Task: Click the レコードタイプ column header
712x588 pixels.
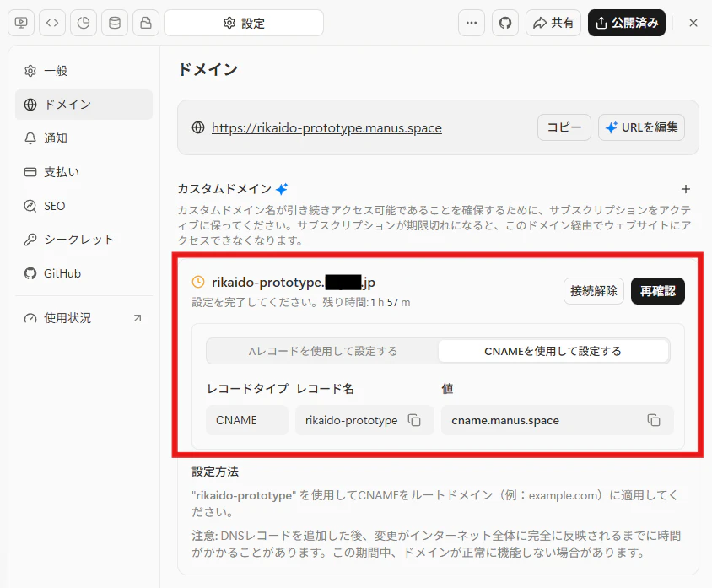Action: tap(247, 389)
